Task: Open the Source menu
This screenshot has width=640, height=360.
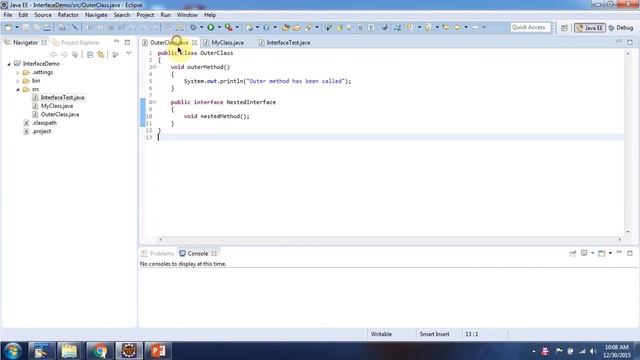Action: (x=43, y=15)
